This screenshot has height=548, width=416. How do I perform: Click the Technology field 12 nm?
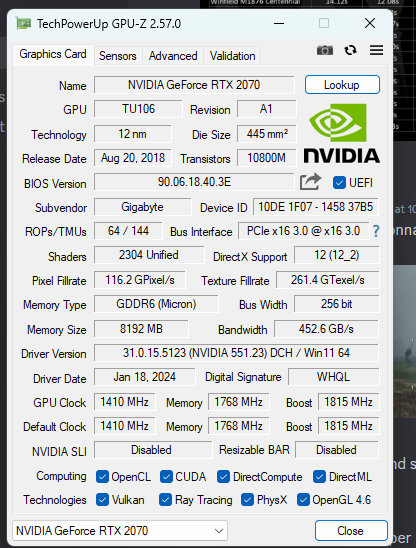pos(132,134)
